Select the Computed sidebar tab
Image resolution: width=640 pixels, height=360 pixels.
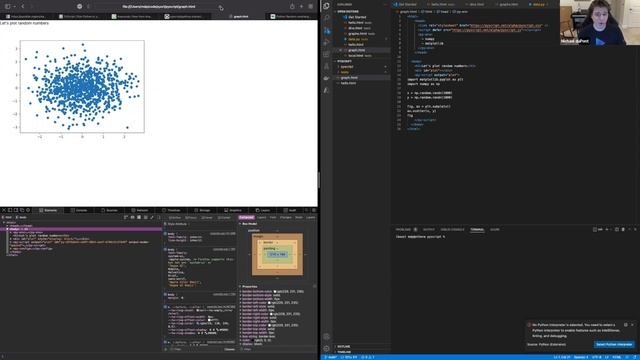246,218
